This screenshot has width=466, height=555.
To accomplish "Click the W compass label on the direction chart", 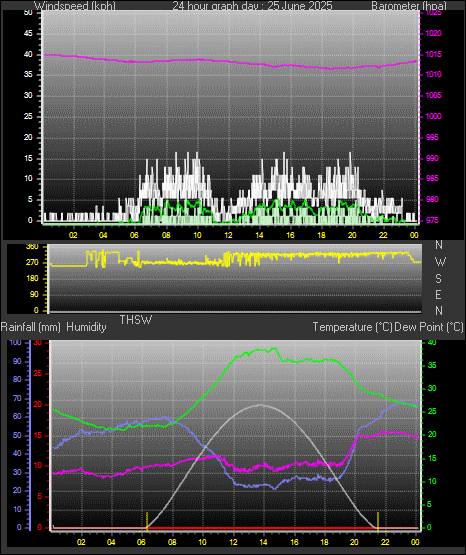I will [x=440, y=262].
